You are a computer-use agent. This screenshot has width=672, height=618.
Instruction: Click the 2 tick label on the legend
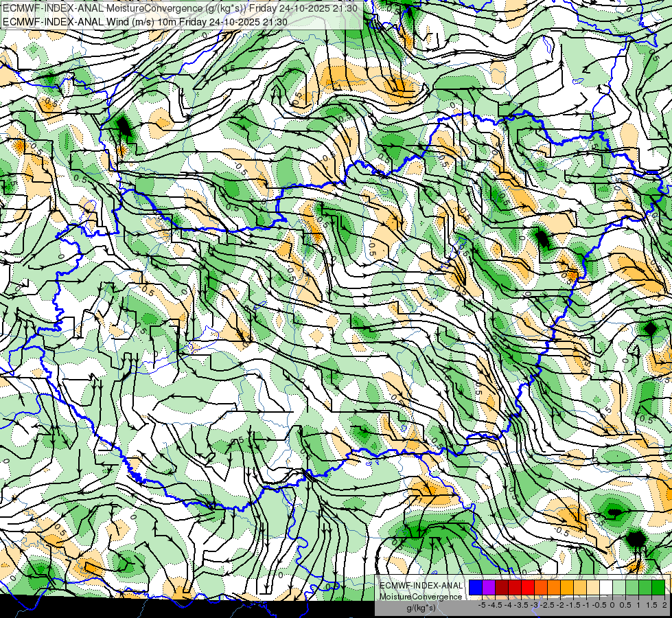tap(664, 605)
